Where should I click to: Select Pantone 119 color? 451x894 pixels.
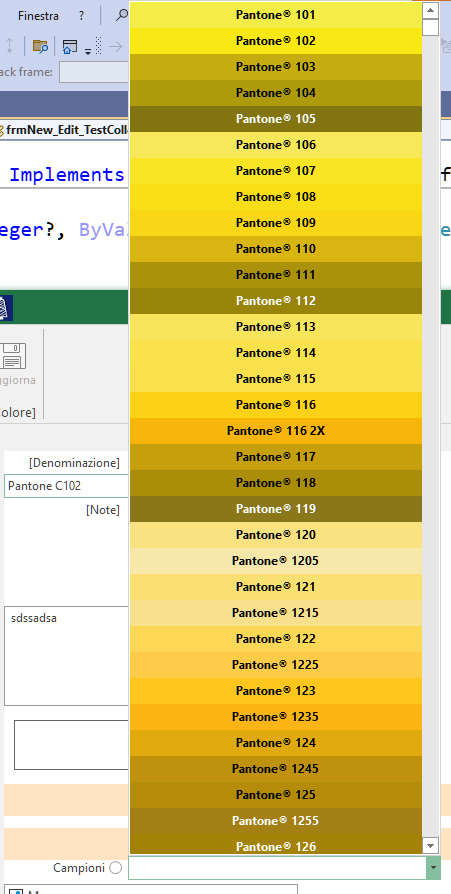point(276,509)
